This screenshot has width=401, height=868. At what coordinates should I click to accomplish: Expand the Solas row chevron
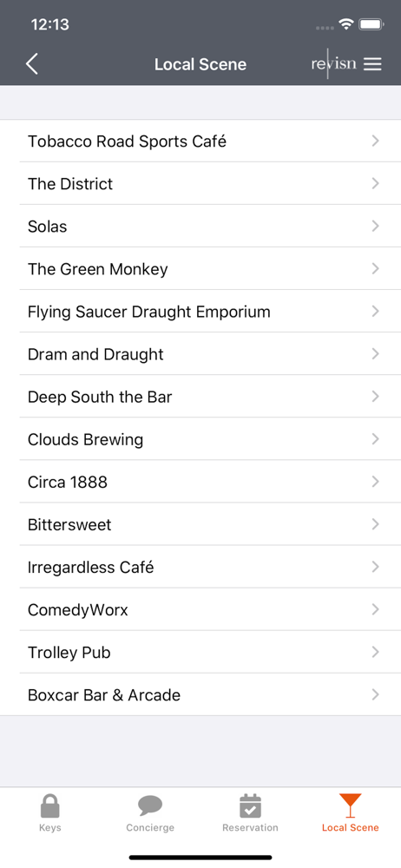point(376,226)
